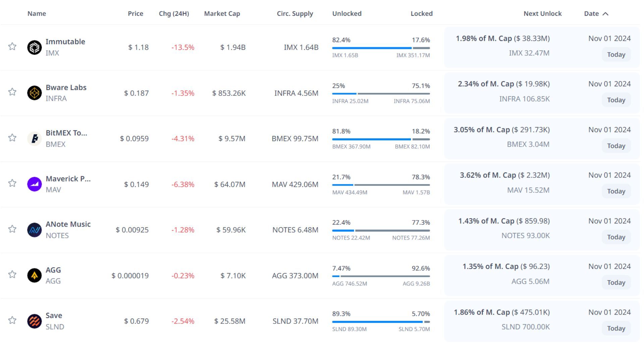The image size is (644, 347).
Task: Open the ANote Music name link
Action: pyautogui.click(x=68, y=224)
